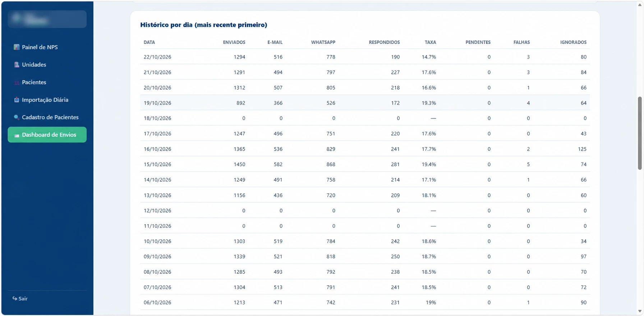Click the E-MAIL column header

pos(275,42)
